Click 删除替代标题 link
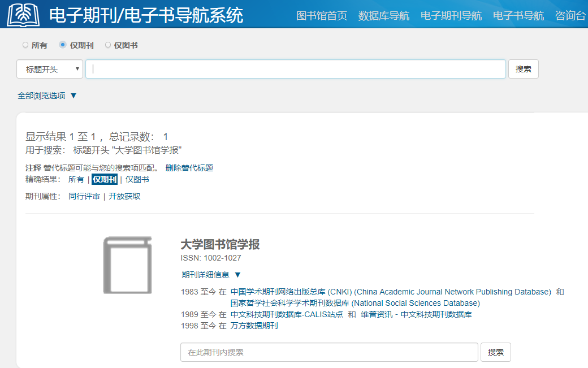Screen dimensions: 588x368 click(189, 168)
